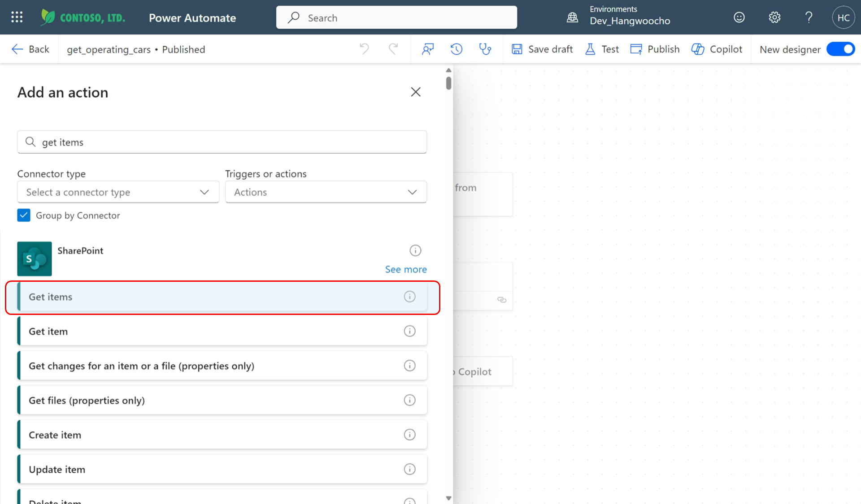Viewport: 861px width, 504px height.
Task: Show info icon for Update item
Action: (x=409, y=469)
